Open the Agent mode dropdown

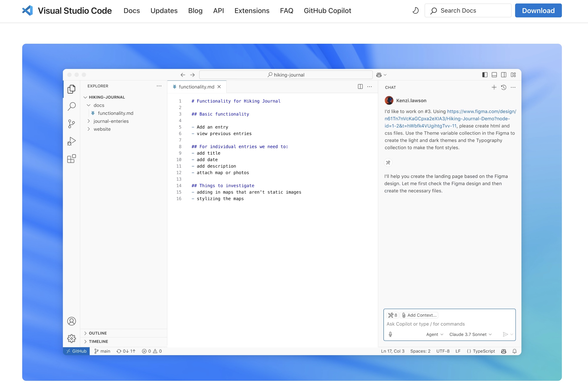pyautogui.click(x=435, y=334)
